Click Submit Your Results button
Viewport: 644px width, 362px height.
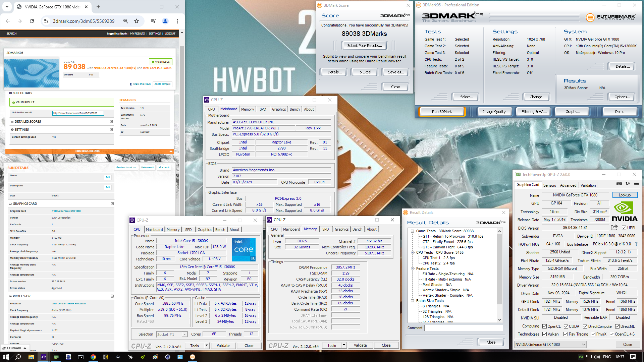(364, 46)
